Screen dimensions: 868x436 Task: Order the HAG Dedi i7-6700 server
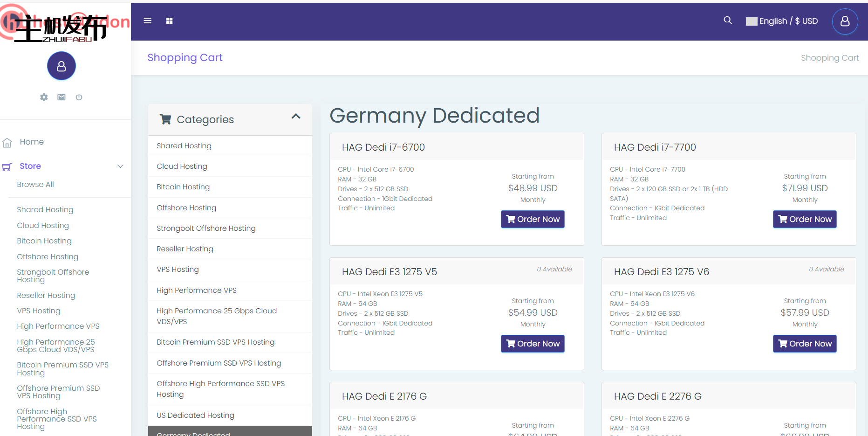[x=533, y=219]
